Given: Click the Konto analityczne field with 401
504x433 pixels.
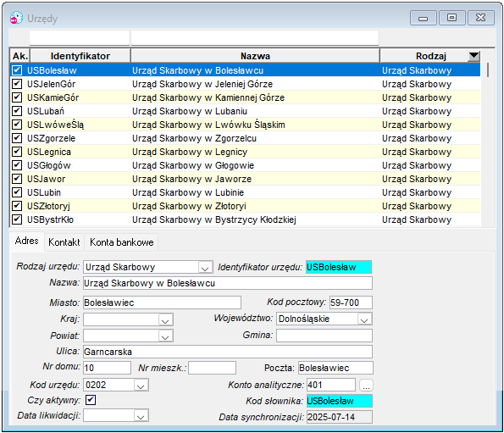Looking at the screenshot, I should [x=331, y=385].
